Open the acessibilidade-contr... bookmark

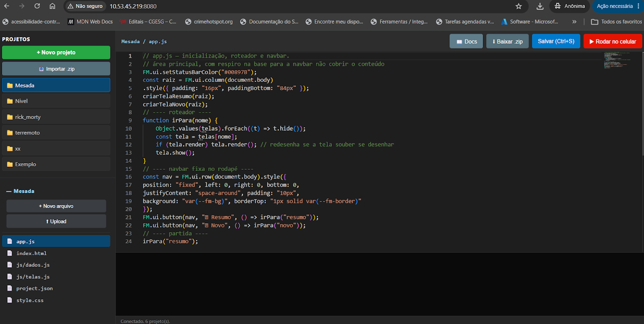click(31, 21)
